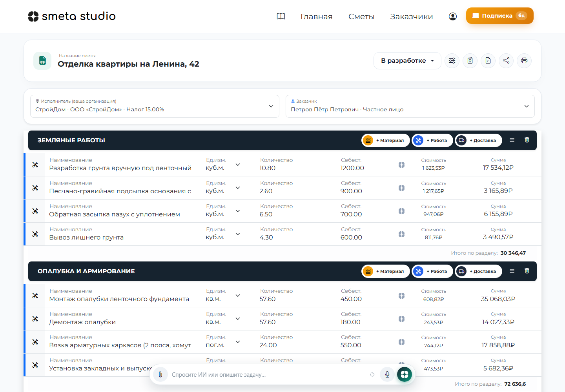Image resolution: width=565 pixels, height=392 pixels.
Task: Send the AI request with the green button
Action: 405,375
